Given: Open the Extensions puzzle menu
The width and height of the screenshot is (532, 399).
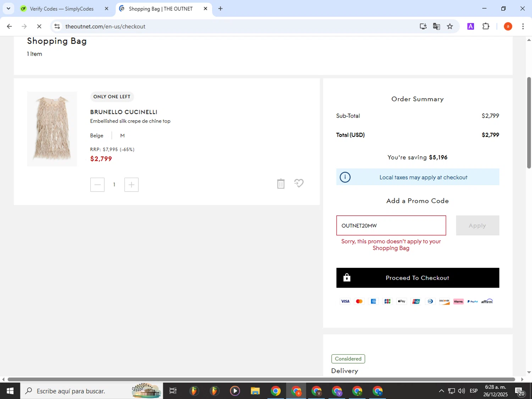Looking at the screenshot, I should tap(486, 26).
